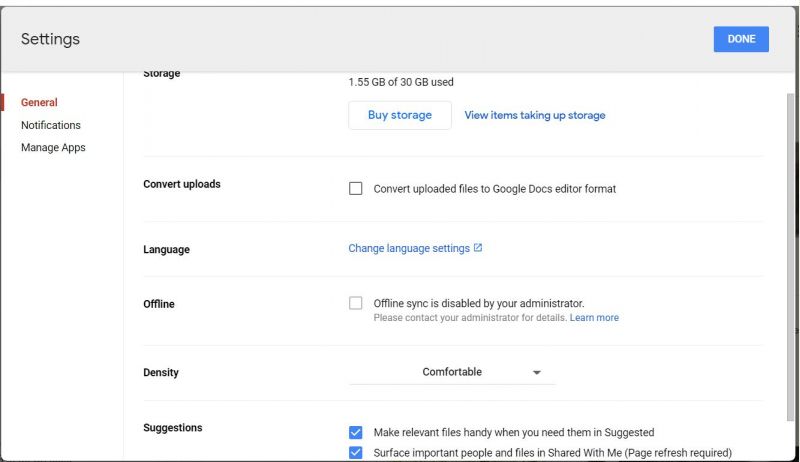The image size is (800, 462).
Task: Open the General settings tab
Action: coord(39,102)
